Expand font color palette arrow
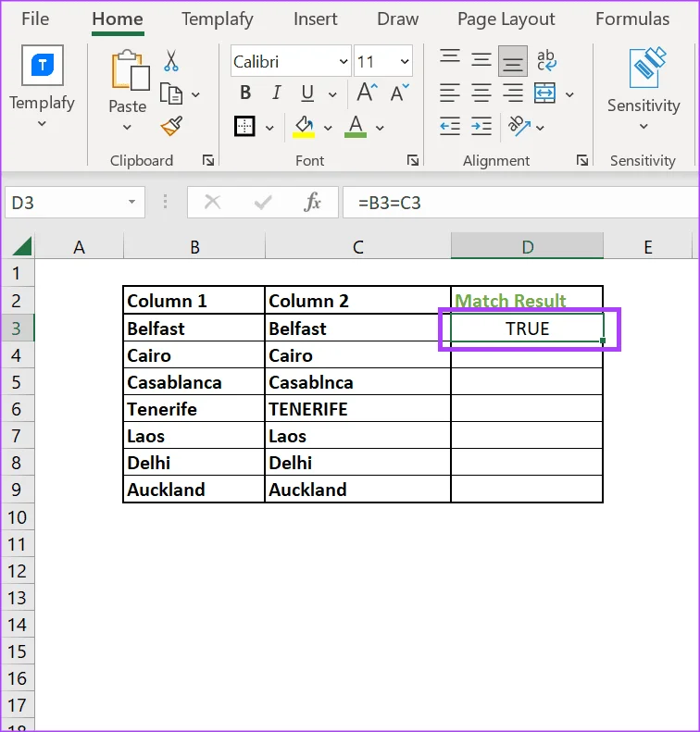Image resolution: width=700 pixels, height=732 pixels. [x=380, y=128]
